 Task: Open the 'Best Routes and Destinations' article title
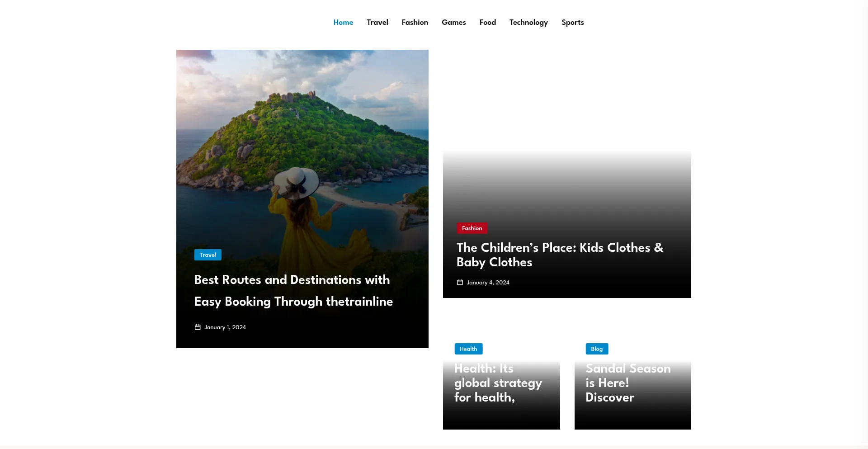293,290
